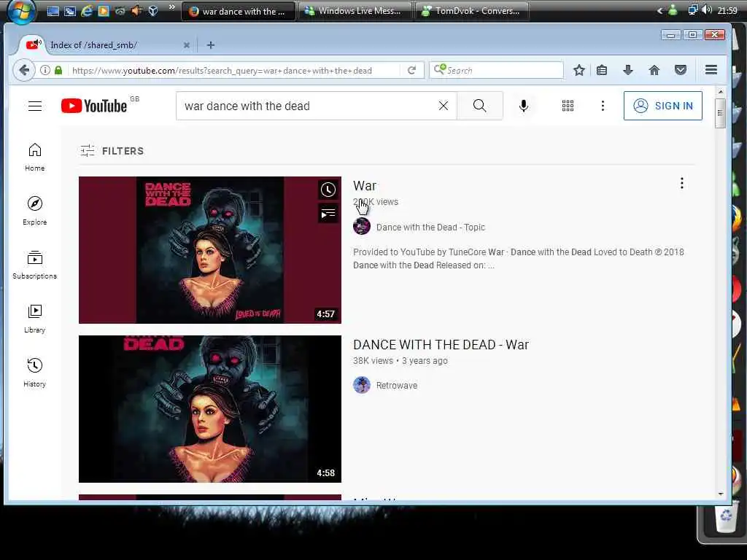This screenshot has width=747, height=560.
Task: Reload the page with the refresh icon
Action: tap(412, 71)
